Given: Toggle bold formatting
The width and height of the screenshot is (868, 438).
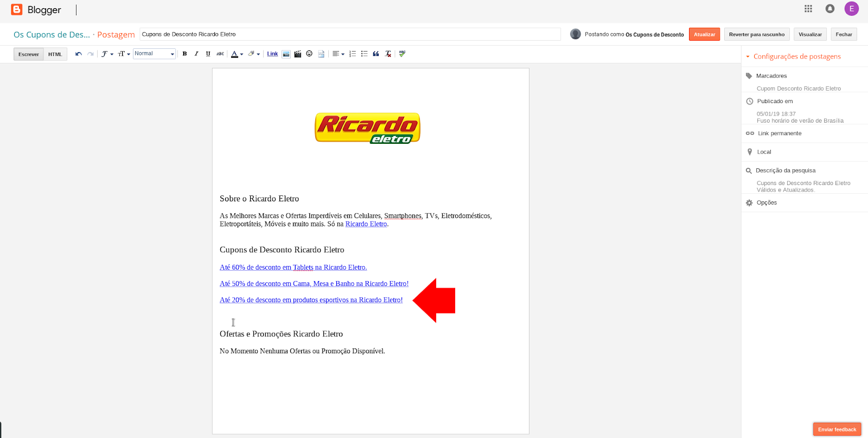Looking at the screenshot, I should pyautogui.click(x=184, y=54).
